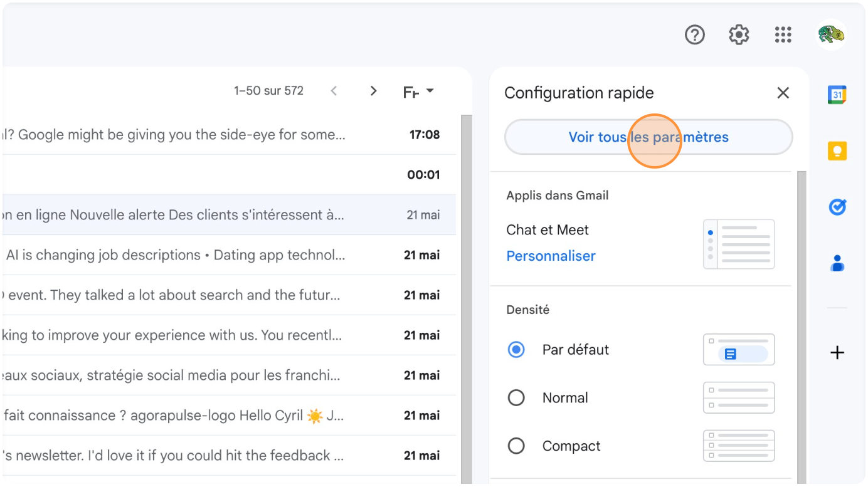Open the Fr input tools dropdown
Image resolution: width=868 pixels, height=487 pixels.
click(418, 92)
